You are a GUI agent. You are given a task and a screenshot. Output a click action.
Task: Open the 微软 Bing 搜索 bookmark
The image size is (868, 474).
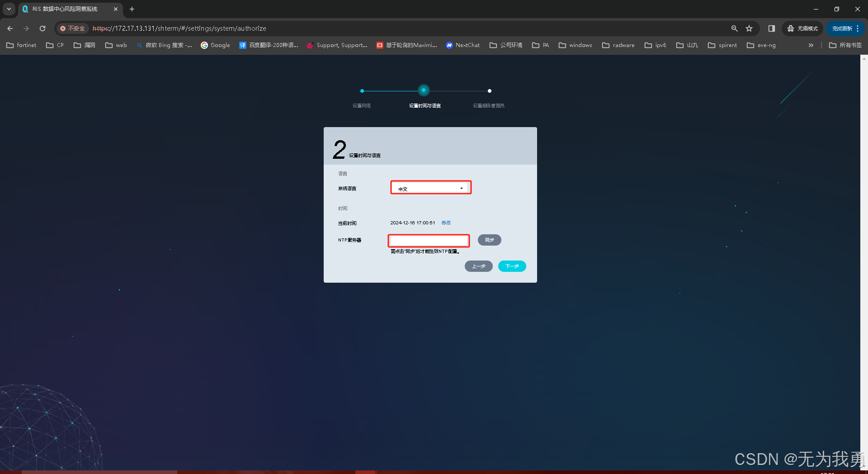tap(165, 45)
